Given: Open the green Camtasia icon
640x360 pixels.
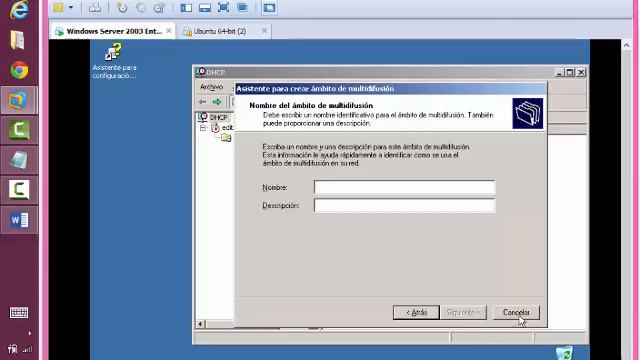Looking at the screenshot, I should click(x=19, y=130).
